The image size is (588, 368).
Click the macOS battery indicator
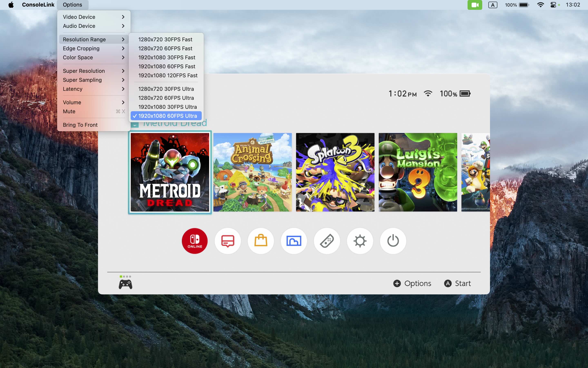(524, 5)
